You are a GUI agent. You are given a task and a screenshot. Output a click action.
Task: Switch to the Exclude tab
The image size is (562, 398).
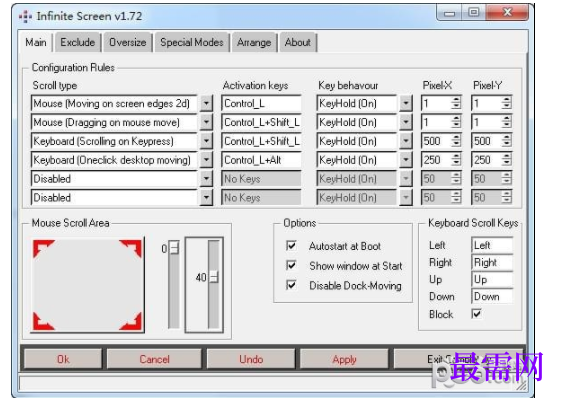(x=77, y=42)
